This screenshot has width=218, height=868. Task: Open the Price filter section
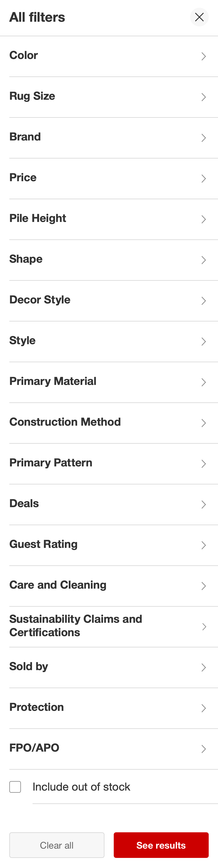109,178
